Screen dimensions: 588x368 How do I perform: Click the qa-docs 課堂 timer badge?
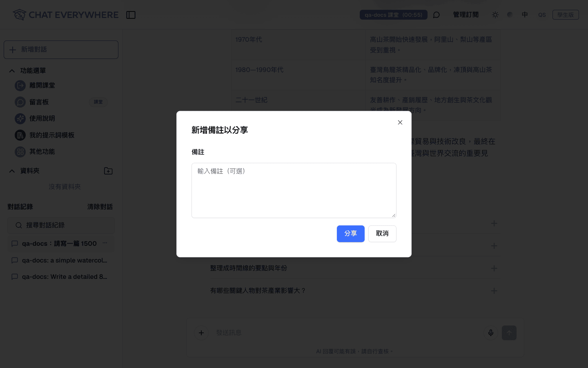tap(394, 15)
